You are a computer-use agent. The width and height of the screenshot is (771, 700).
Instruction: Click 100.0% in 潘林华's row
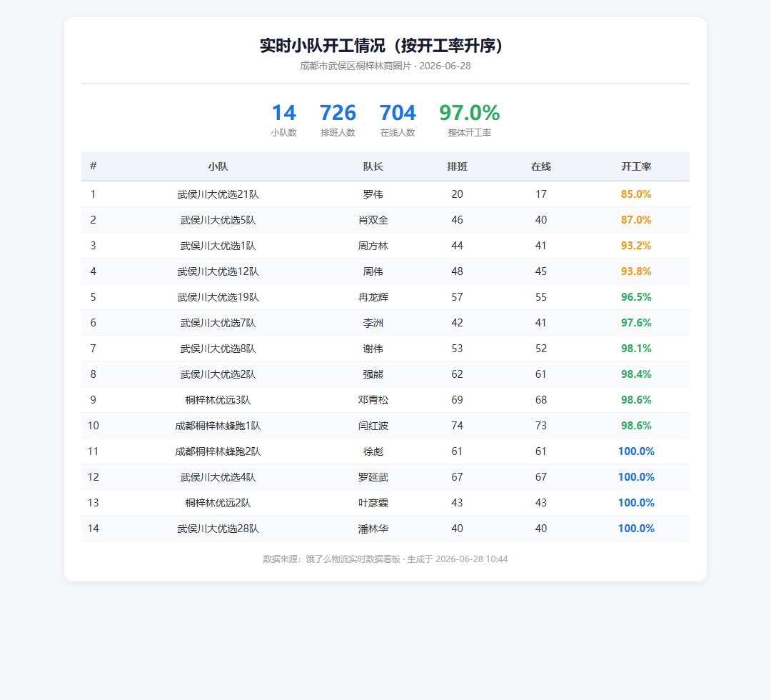pos(636,529)
